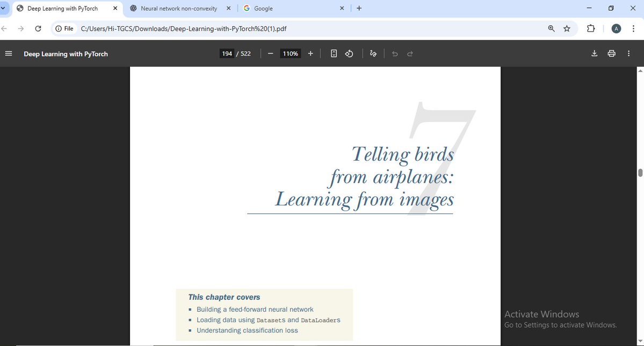The height and width of the screenshot is (346, 644).
Task: Close the Google tab
Action: pyautogui.click(x=342, y=8)
